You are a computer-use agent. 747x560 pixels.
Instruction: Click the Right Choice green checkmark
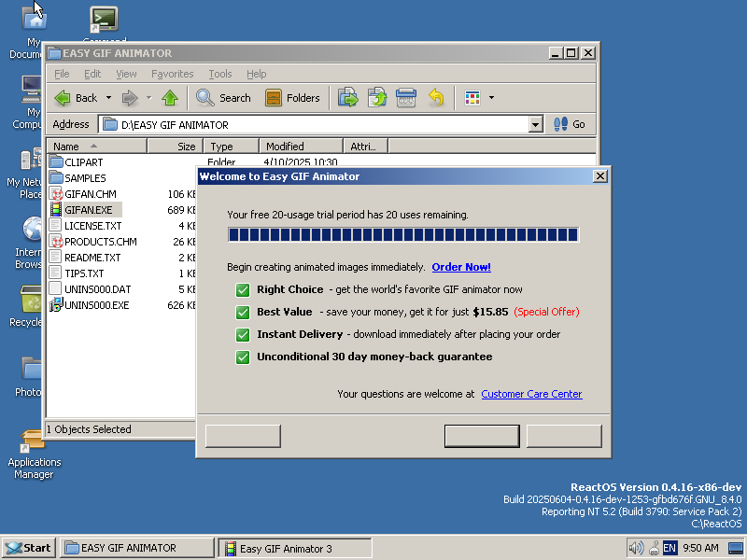pyautogui.click(x=243, y=289)
